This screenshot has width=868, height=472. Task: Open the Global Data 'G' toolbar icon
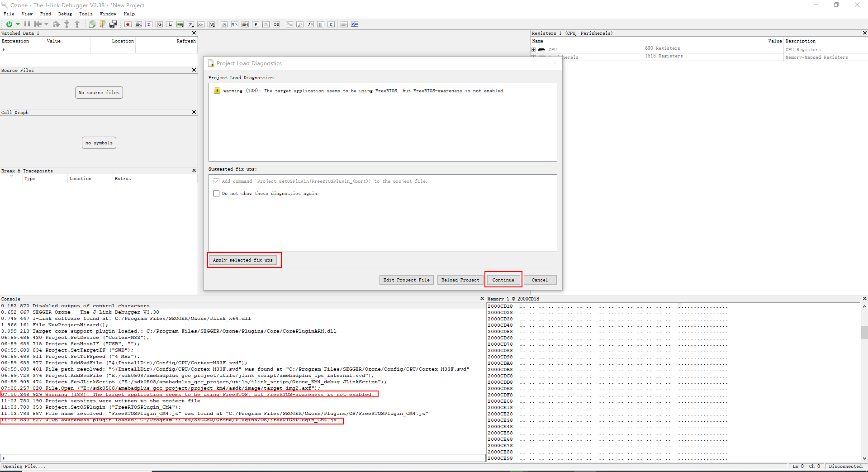click(x=159, y=24)
